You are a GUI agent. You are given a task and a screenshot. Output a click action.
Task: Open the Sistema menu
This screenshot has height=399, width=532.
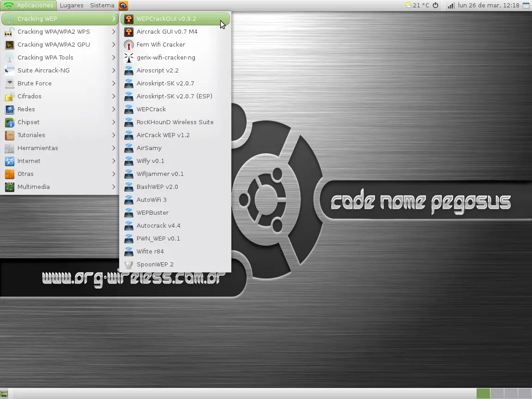102,6
